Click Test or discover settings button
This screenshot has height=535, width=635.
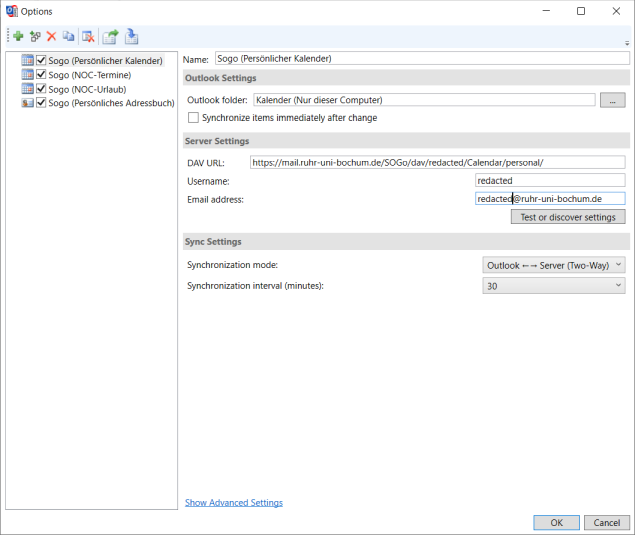tap(568, 217)
